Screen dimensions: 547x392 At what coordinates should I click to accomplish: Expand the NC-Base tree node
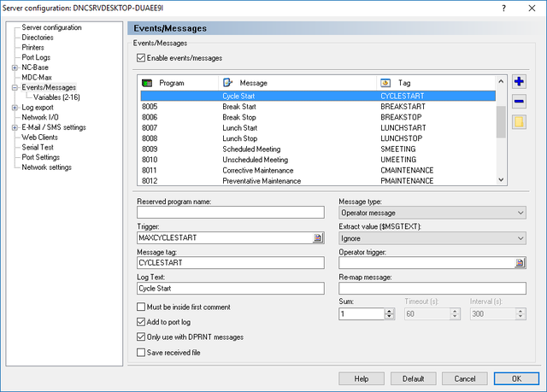click(x=15, y=67)
